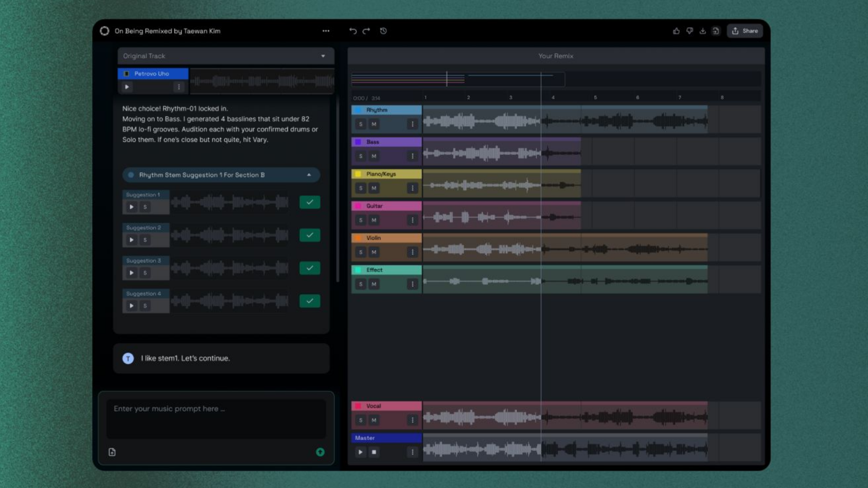Play Suggestion 3 preview
Viewport: 868px width, 488px height.
point(132,272)
